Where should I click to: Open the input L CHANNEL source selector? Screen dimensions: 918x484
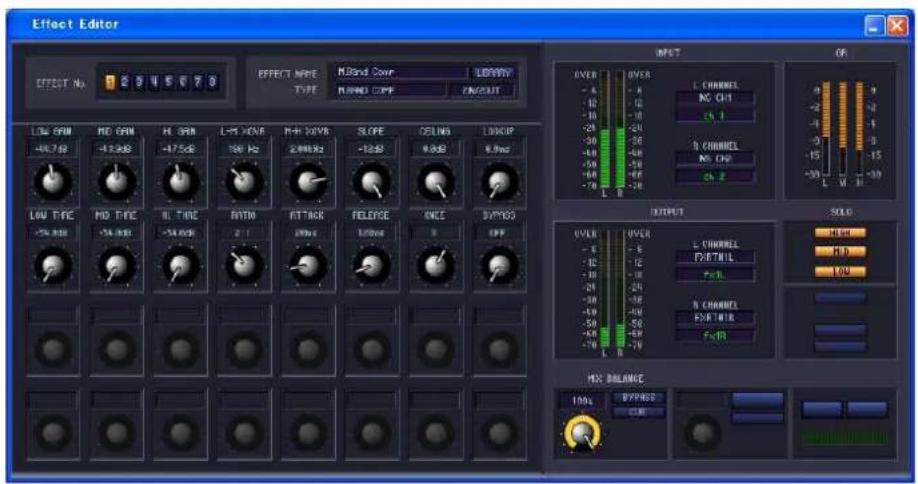coord(715,98)
